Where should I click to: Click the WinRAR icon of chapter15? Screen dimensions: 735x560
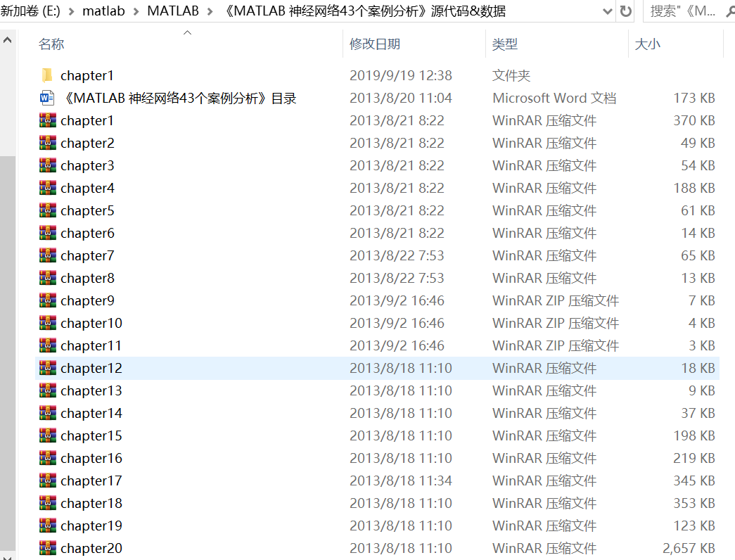pos(48,435)
